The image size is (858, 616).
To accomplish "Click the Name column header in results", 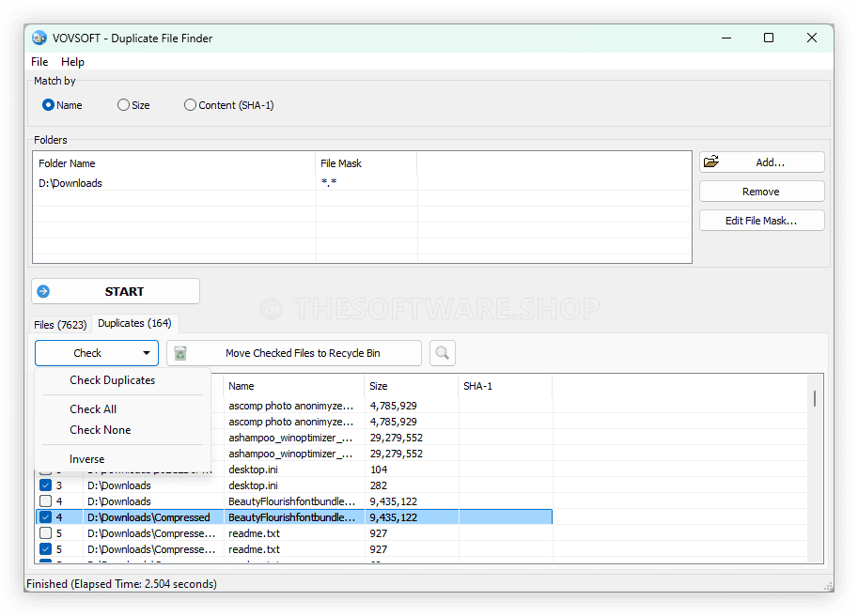I will pyautogui.click(x=294, y=386).
